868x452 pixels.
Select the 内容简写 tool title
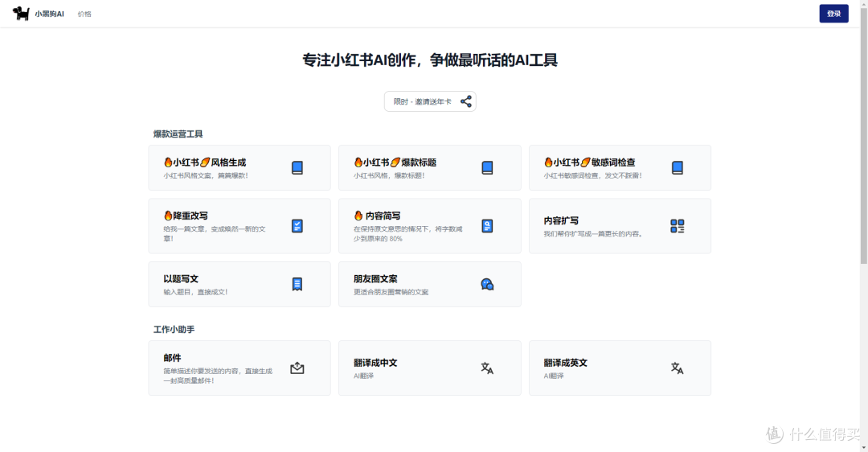[378, 216]
